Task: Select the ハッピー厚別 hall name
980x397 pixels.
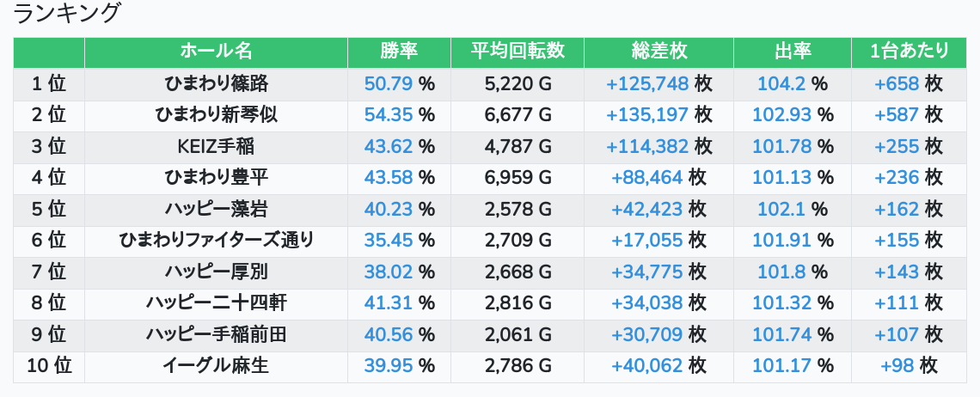Action: point(217,272)
